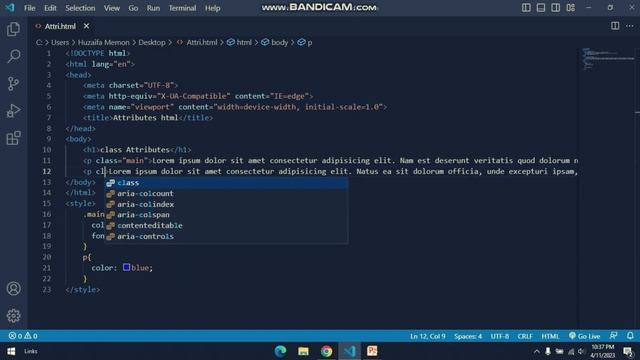Open Source Control view
The width and height of the screenshot is (640, 360).
click(13, 84)
